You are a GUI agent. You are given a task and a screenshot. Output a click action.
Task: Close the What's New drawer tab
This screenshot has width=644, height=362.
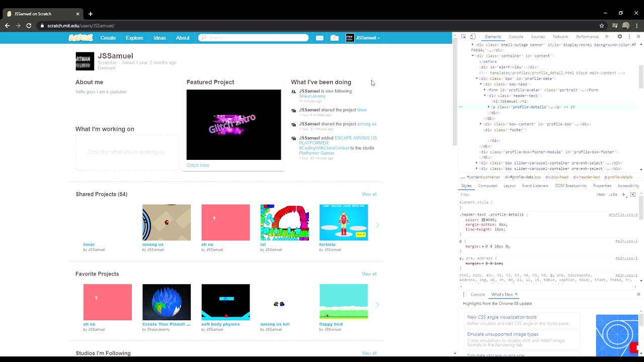(x=516, y=295)
